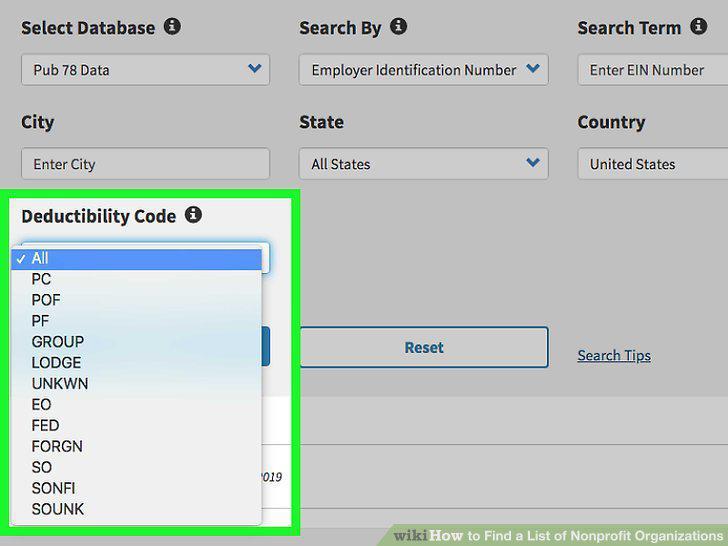The width and height of the screenshot is (728, 546).
Task: Choose SONFI deductibility code
Action: click(136, 488)
